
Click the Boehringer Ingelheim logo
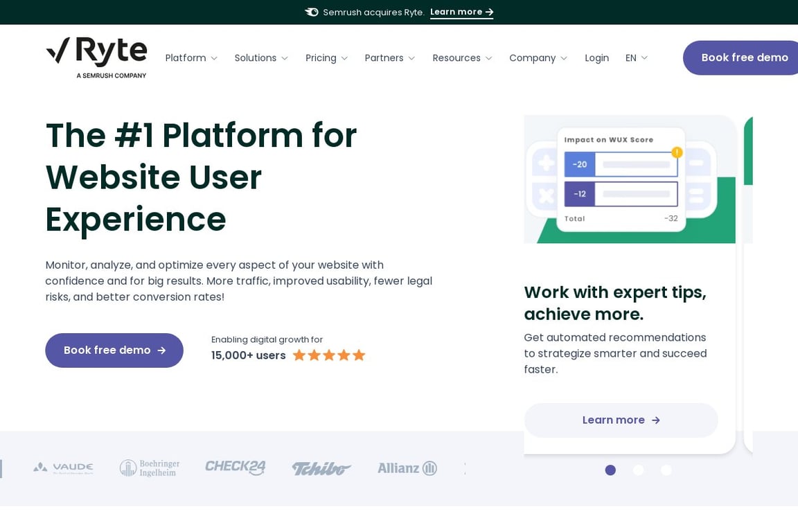[x=150, y=468]
